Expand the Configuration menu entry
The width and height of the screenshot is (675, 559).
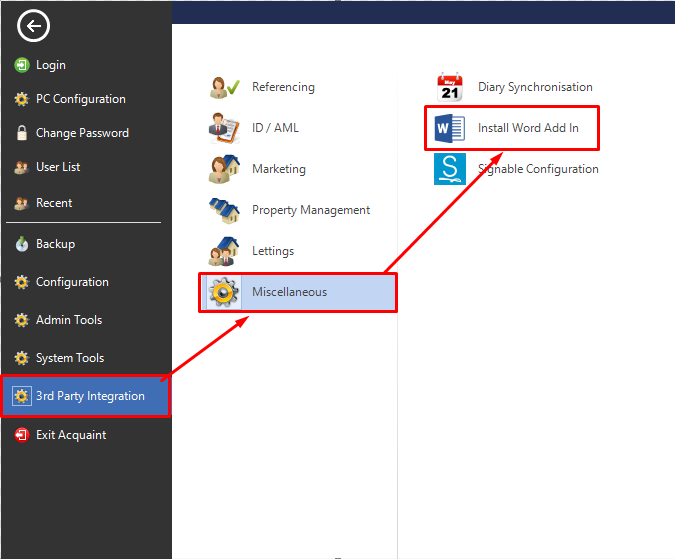(72, 282)
